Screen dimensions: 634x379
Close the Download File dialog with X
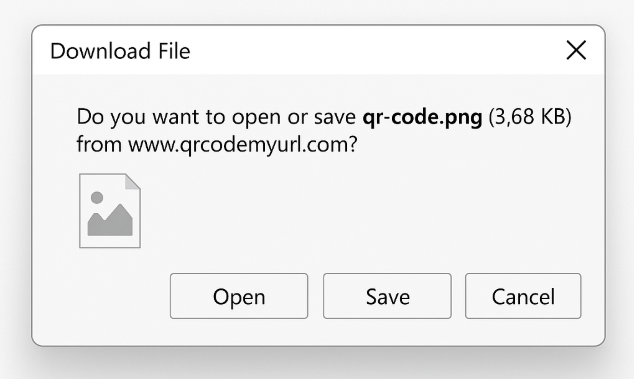[576, 50]
